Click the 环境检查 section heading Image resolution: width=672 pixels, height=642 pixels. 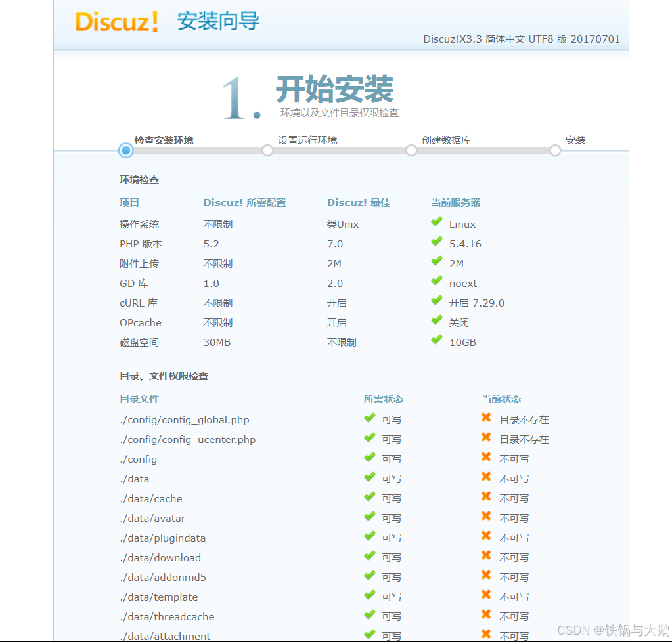pyautogui.click(x=139, y=180)
